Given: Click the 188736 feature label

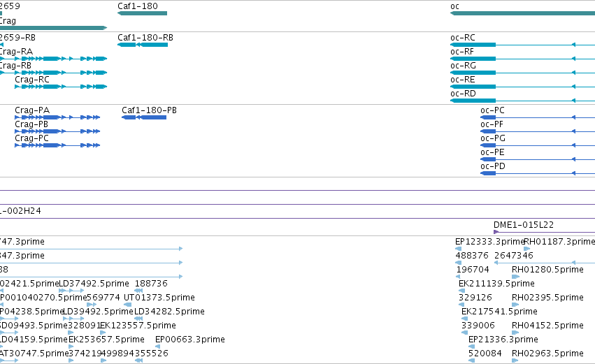Looking at the screenshot, I should pos(151,284).
